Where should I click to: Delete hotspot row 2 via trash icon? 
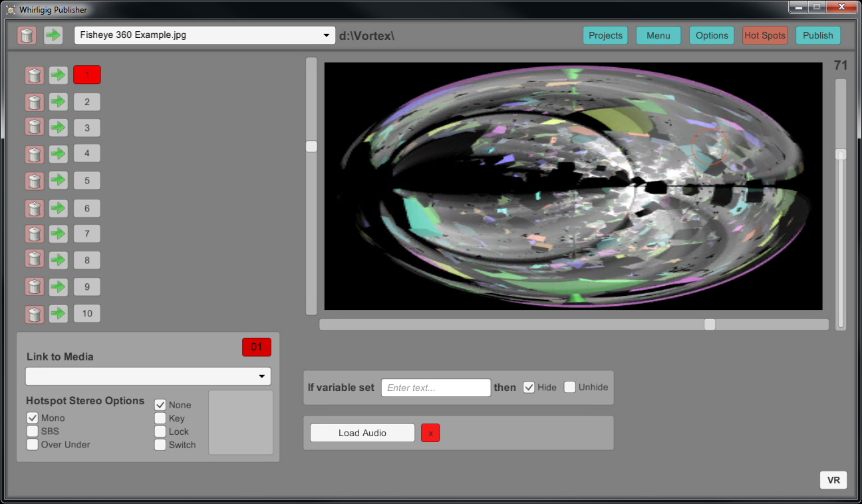(x=35, y=102)
